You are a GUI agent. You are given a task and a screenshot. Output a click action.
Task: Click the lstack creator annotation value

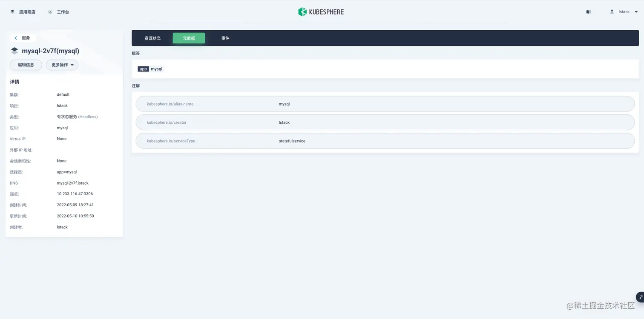point(284,122)
